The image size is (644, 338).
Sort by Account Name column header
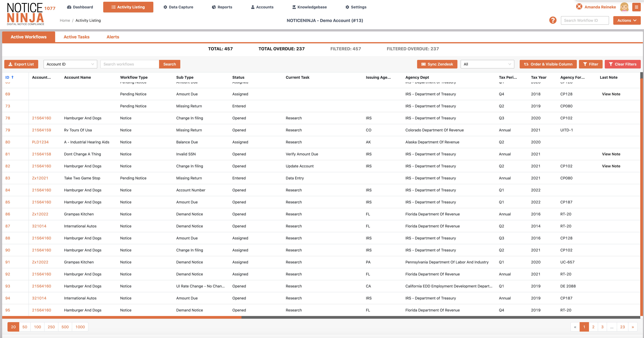pos(77,77)
